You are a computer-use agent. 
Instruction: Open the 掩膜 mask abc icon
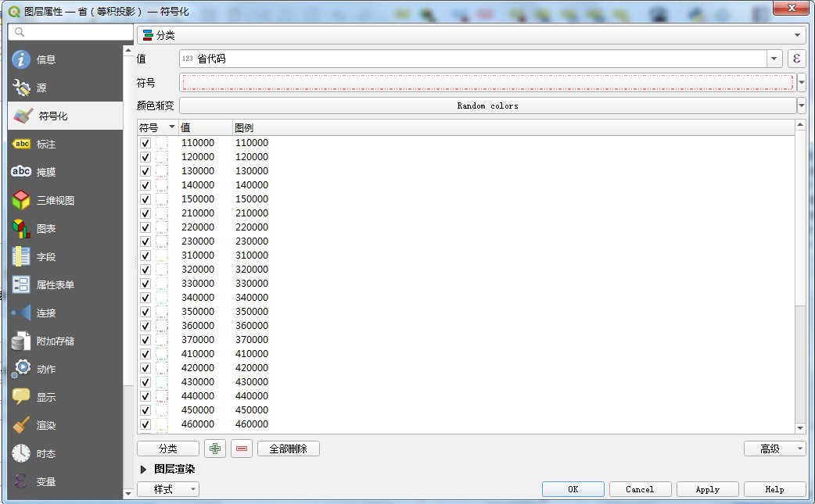[x=21, y=171]
